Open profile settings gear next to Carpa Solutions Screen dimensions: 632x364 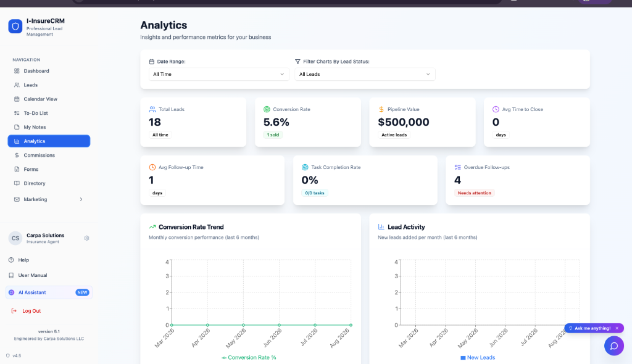86,238
